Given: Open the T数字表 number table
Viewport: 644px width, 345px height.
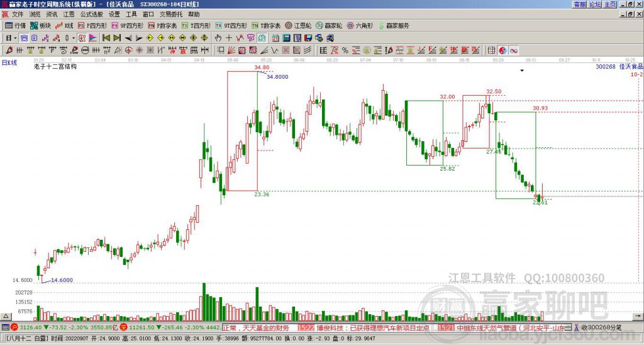Looking at the screenshot, I should click(x=266, y=25).
